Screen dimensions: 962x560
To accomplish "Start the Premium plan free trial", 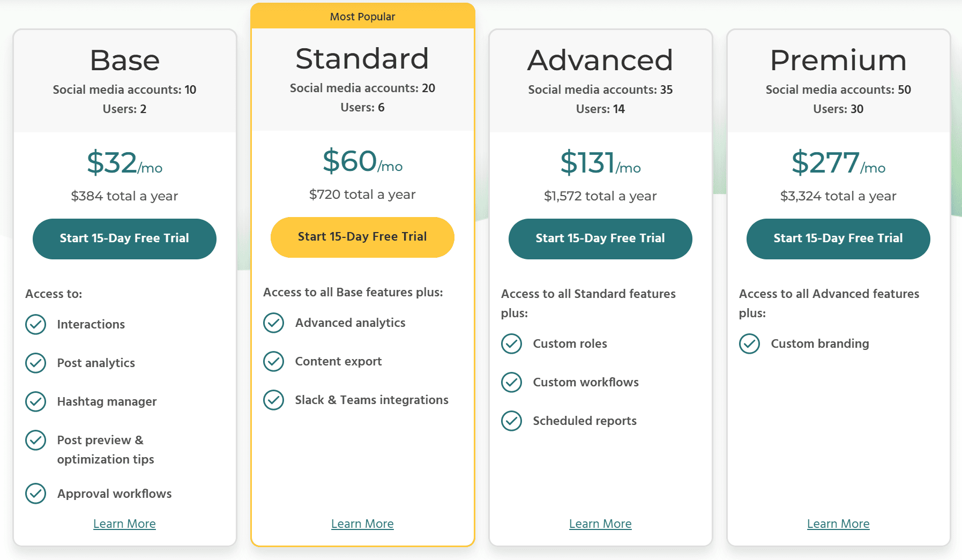I will 838,238.
